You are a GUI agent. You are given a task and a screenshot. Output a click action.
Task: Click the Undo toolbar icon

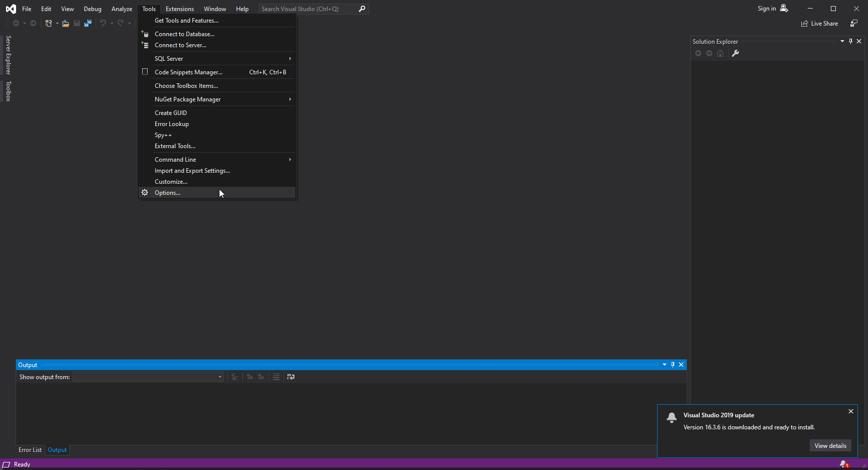(103, 23)
